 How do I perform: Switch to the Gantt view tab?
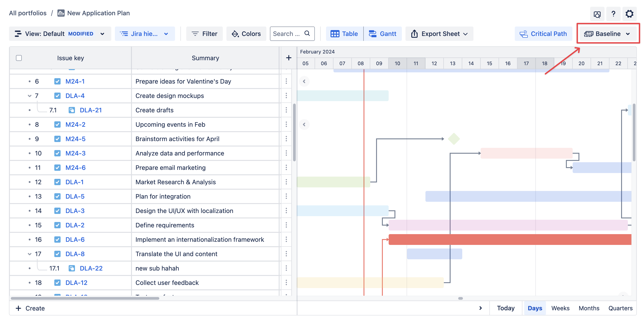click(x=383, y=34)
